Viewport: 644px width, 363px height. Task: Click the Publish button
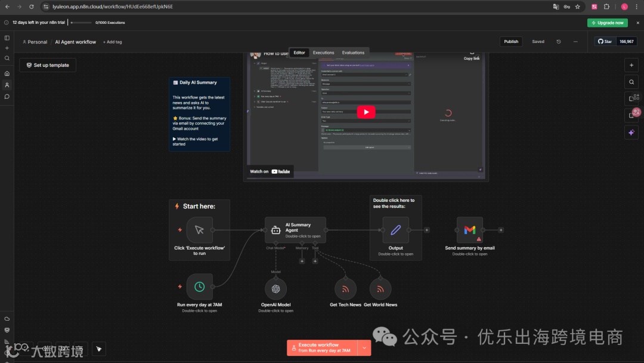pos(511,42)
